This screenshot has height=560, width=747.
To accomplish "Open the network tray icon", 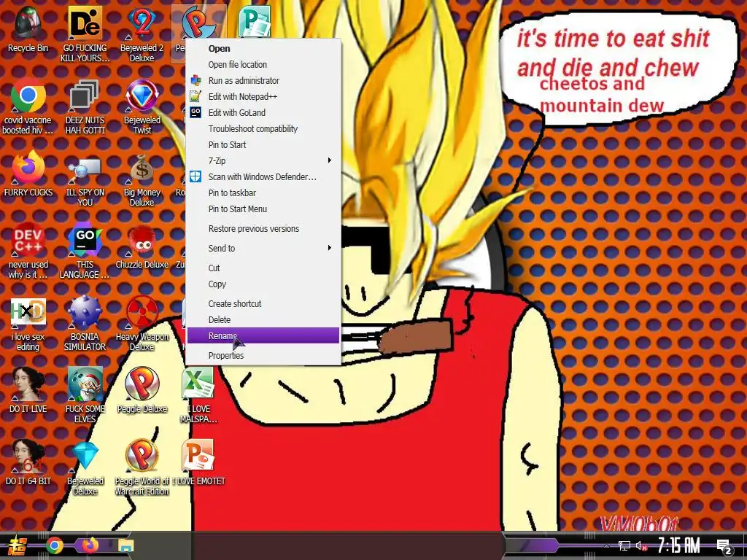I will [624, 545].
